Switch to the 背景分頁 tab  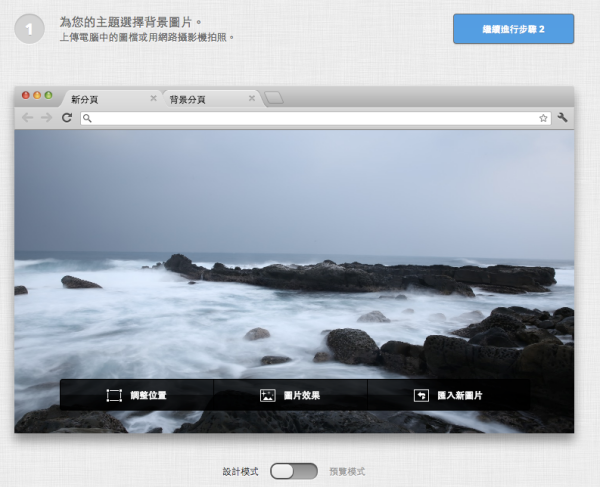click(212, 99)
